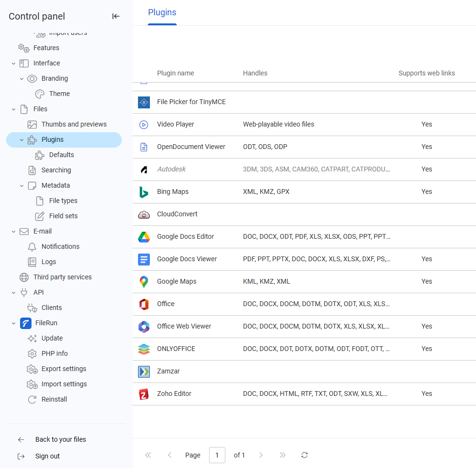Collapse the Branding tree node
This screenshot has height=468, width=476.
21,79
